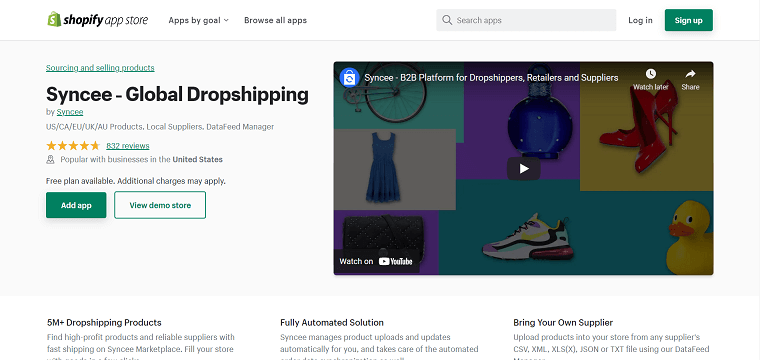
Task: Click the 5M+ Dropshipping Products heading
Action: (104, 323)
